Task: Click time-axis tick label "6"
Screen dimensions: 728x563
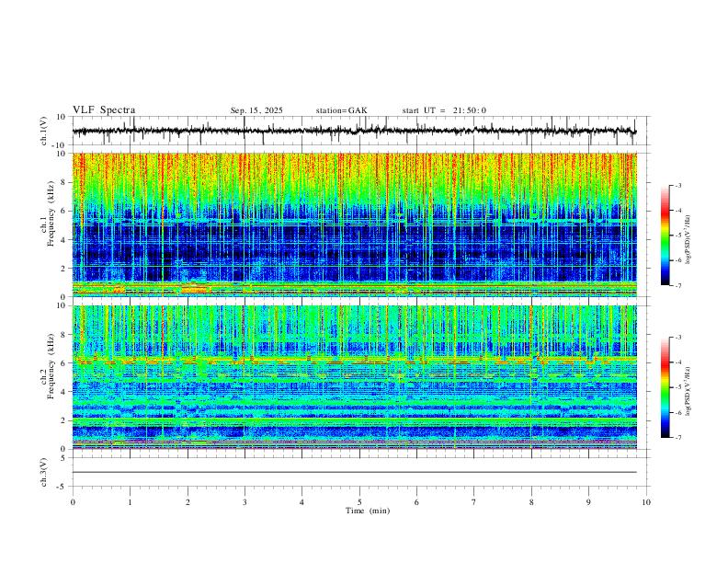Action: (x=416, y=502)
